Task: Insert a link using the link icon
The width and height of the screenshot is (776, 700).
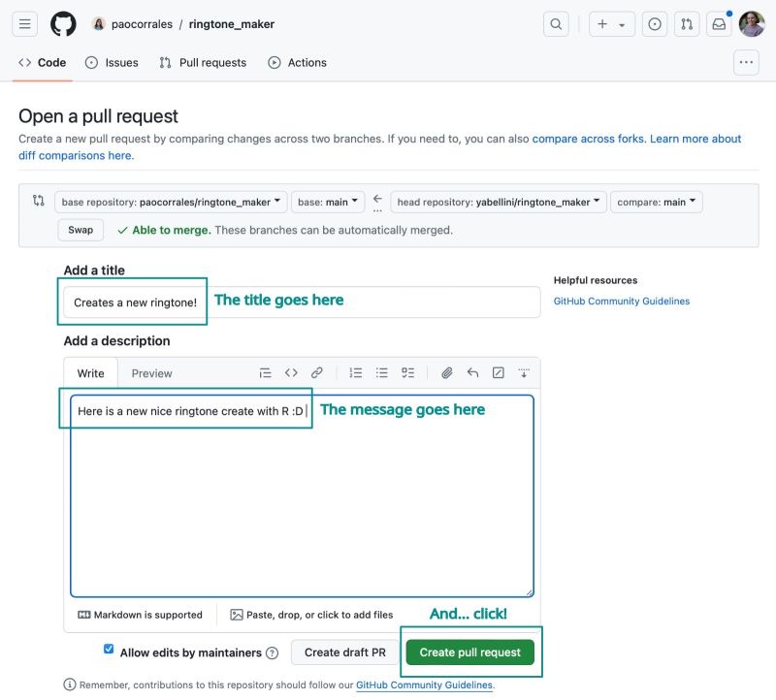Action: [317, 372]
